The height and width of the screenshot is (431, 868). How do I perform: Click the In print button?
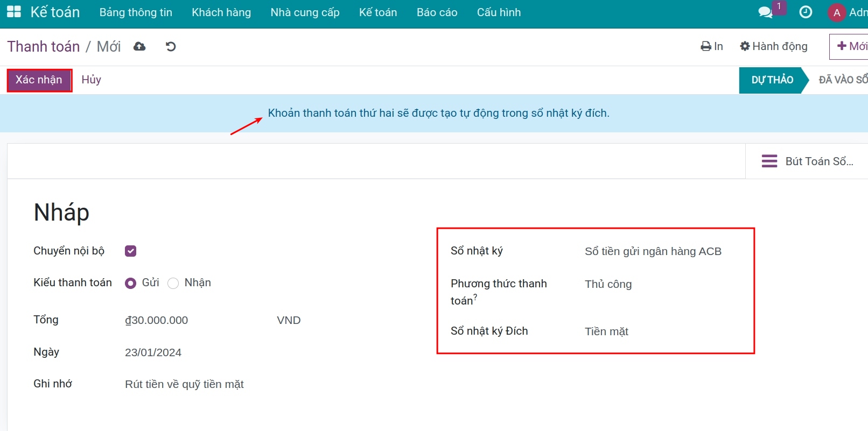712,46
